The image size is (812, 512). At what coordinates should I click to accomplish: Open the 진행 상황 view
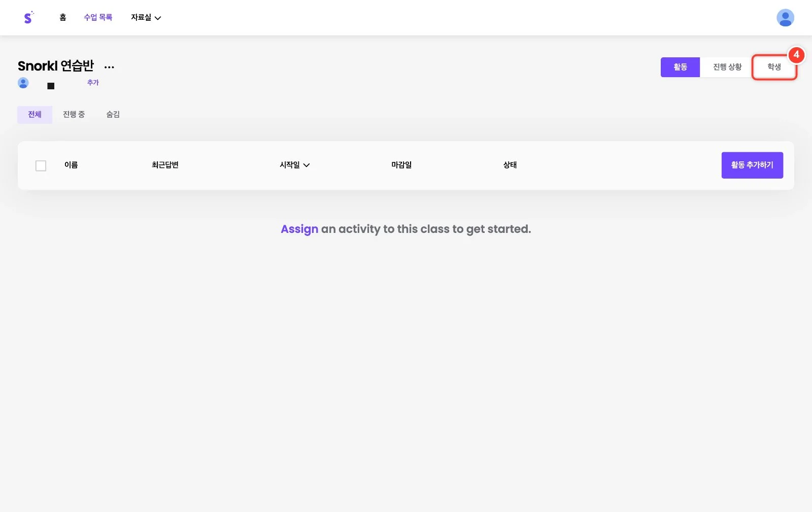tap(727, 67)
